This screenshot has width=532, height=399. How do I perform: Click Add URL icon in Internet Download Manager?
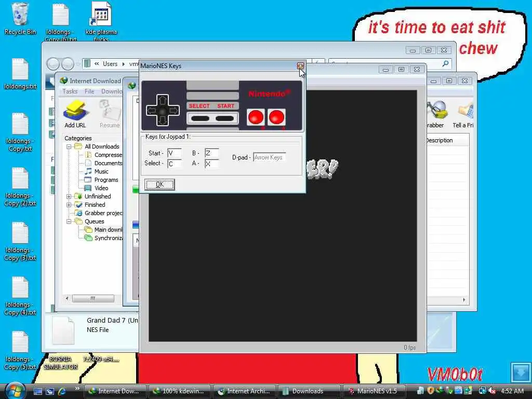[75, 114]
